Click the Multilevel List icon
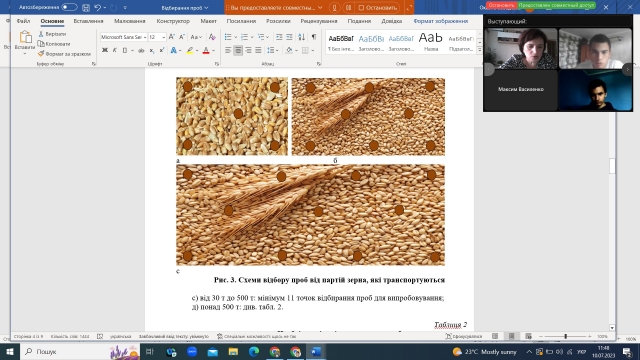 pos(261,37)
